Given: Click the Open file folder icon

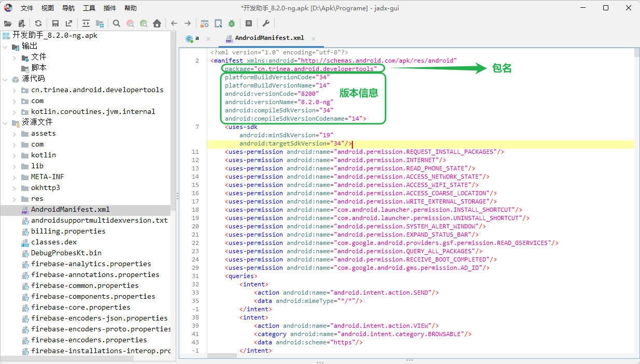Looking at the screenshot, I should click(x=8, y=23).
